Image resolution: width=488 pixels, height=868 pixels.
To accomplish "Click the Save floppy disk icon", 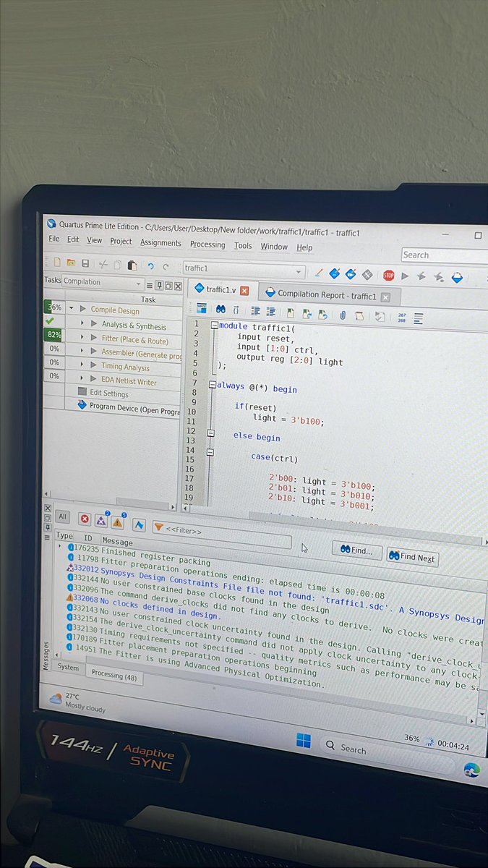I will click(85, 264).
